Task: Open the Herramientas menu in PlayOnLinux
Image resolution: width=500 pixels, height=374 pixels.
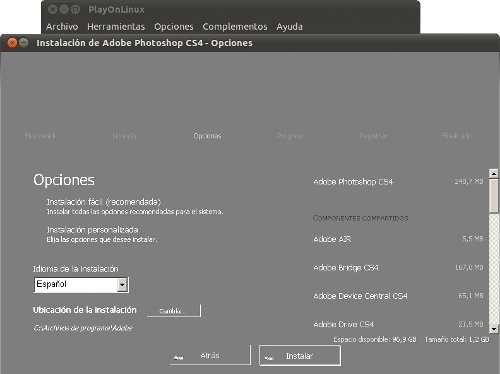Action: point(116,27)
